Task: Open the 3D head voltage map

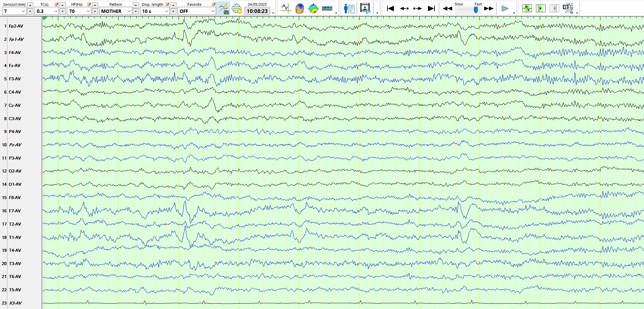Action: pyautogui.click(x=300, y=9)
